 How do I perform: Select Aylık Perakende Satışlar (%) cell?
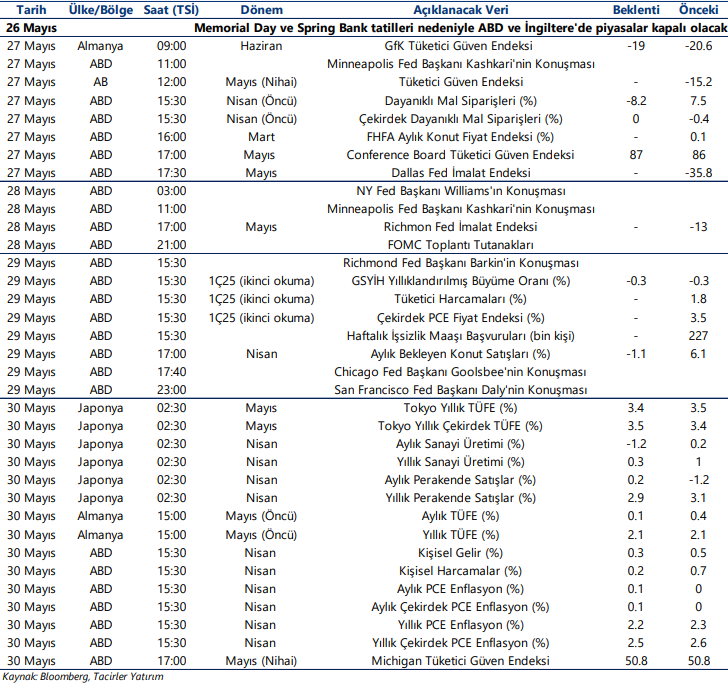[460, 480]
